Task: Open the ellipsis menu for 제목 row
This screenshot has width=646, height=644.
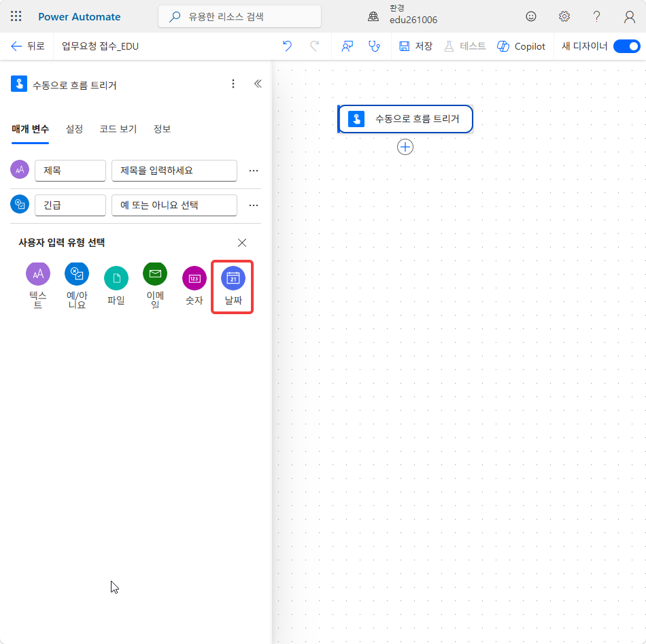Action: 254,171
